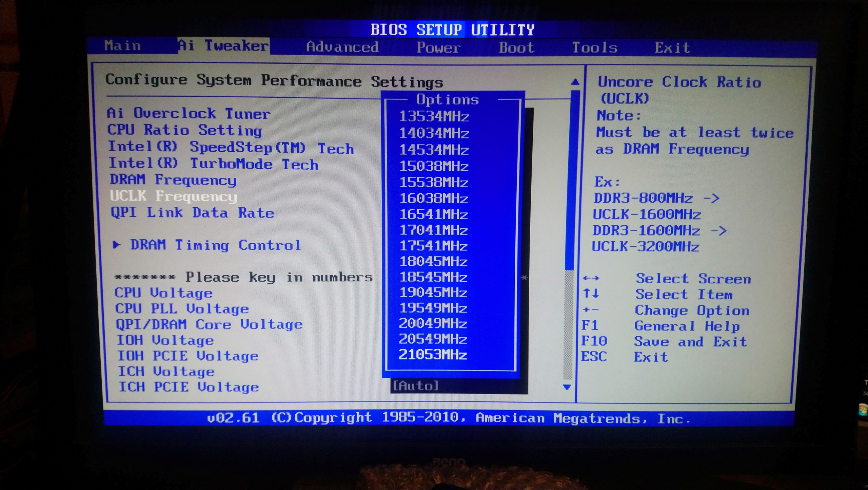Click the scrollbar down arrow

tap(567, 387)
